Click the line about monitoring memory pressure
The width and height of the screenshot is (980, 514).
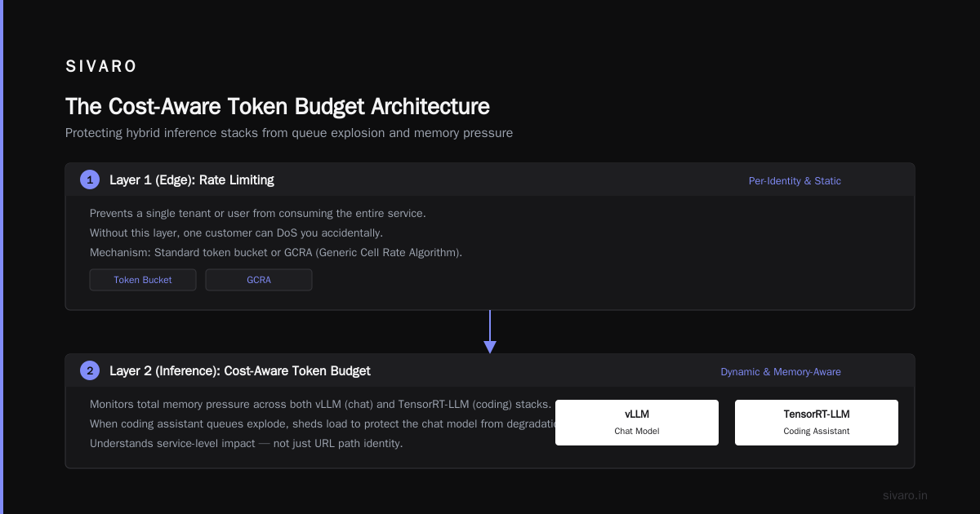pyautogui.click(x=321, y=405)
